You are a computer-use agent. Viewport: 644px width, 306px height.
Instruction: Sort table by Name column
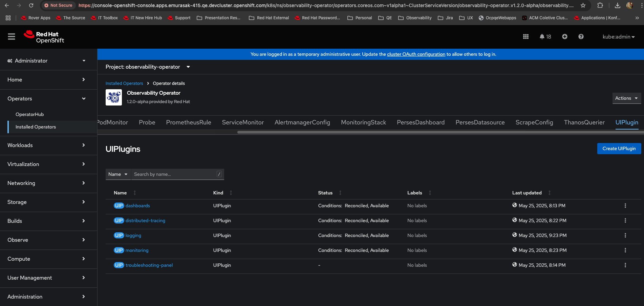[120, 193]
